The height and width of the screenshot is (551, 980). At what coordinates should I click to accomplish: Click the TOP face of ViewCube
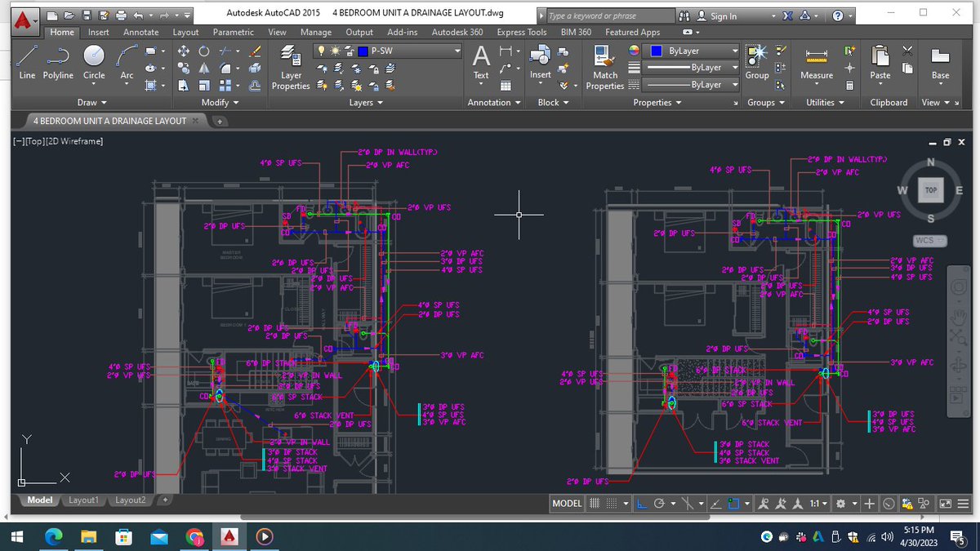(931, 189)
